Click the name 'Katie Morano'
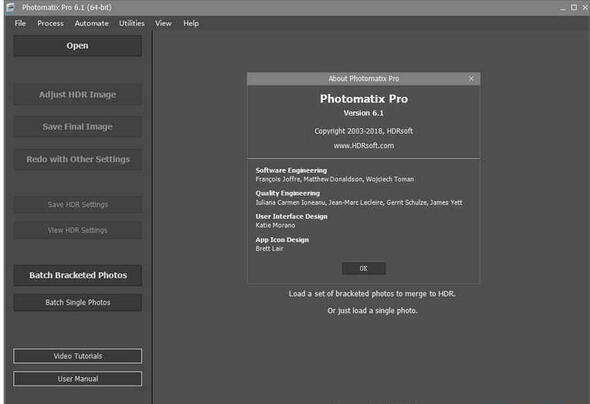The image size is (590, 404). pos(275,225)
